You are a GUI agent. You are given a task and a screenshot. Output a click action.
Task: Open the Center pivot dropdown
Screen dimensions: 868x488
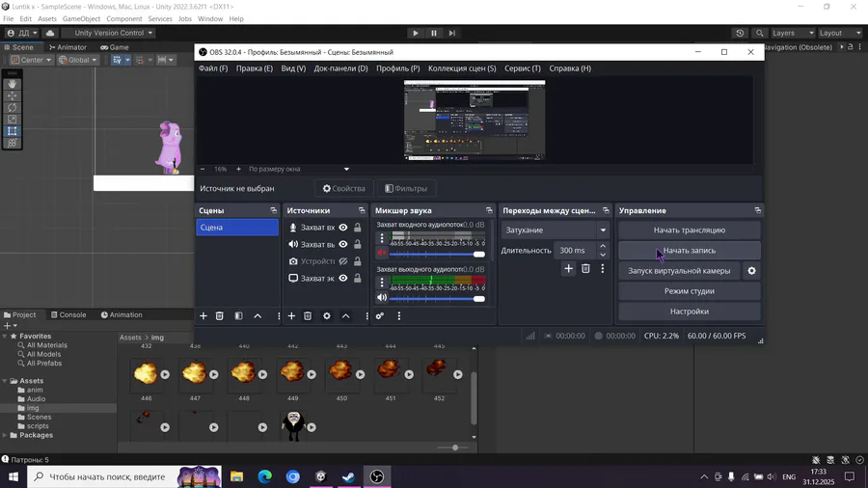coord(31,60)
